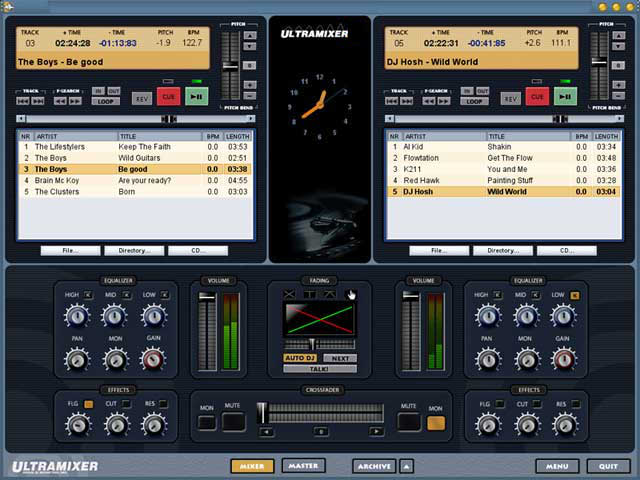Toggle the right LOW equalizer kill switch

click(x=575, y=295)
